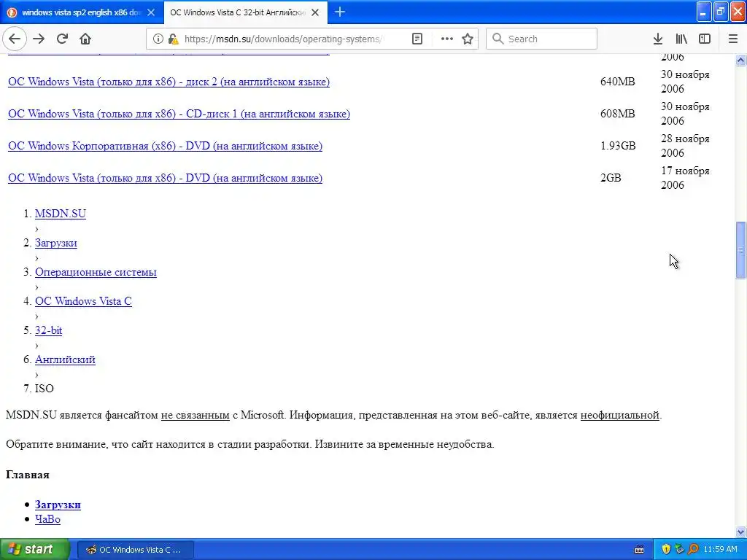Viewport: 747px width, 560px height.
Task: Select Firefox taskbar button 'ОС Windows Vista C'
Action: [x=135, y=550]
